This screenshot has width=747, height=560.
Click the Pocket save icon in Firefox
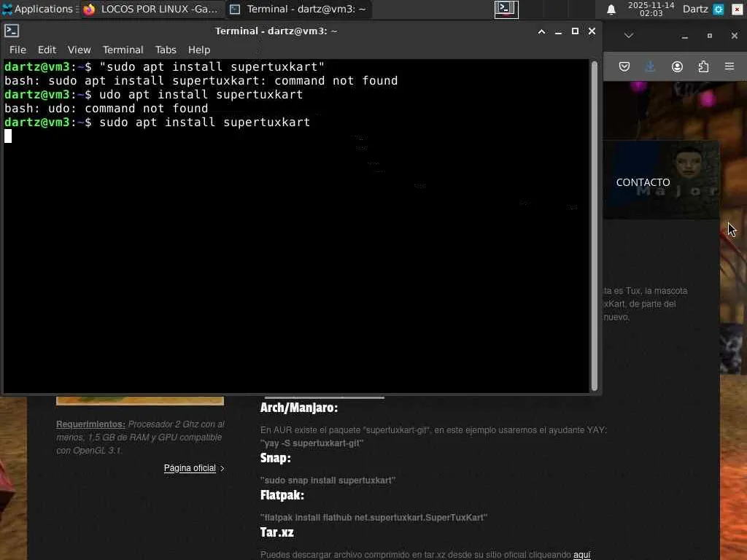pyautogui.click(x=624, y=66)
